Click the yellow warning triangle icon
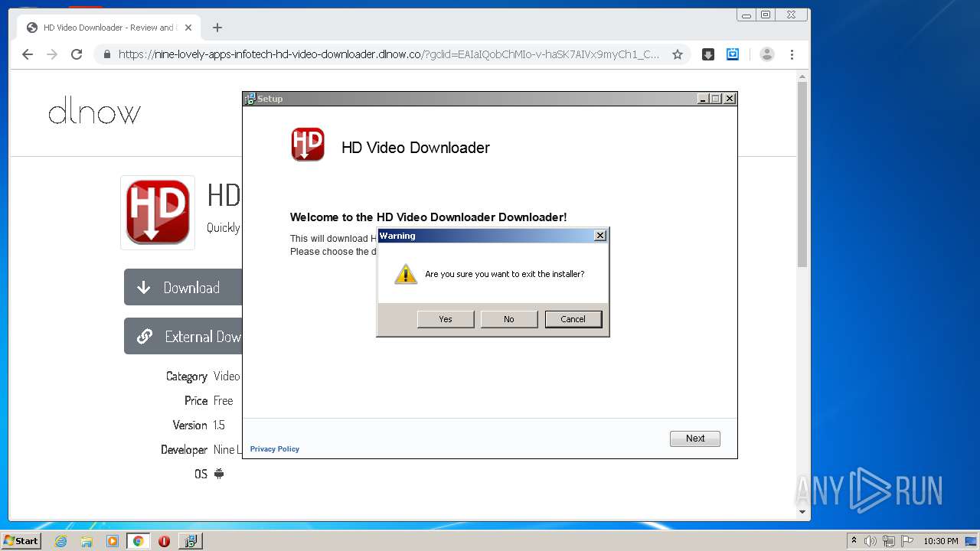 pyautogui.click(x=405, y=274)
